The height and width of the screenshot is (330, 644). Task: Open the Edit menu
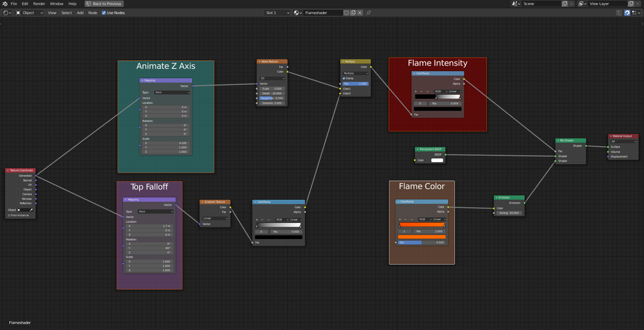point(25,4)
